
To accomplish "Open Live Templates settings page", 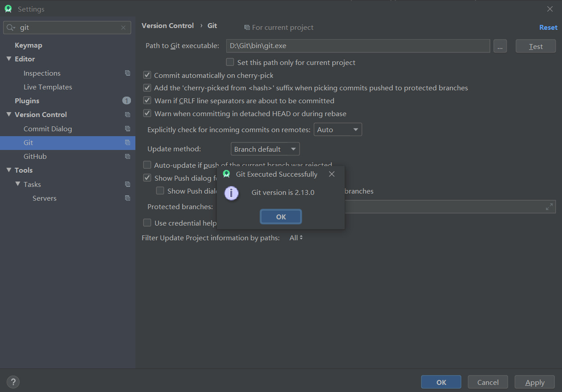I will (48, 87).
